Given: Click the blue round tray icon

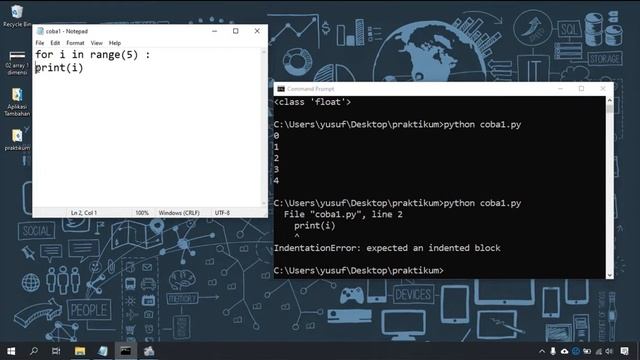Looking at the screenshot, I should (x=576, y=351).
